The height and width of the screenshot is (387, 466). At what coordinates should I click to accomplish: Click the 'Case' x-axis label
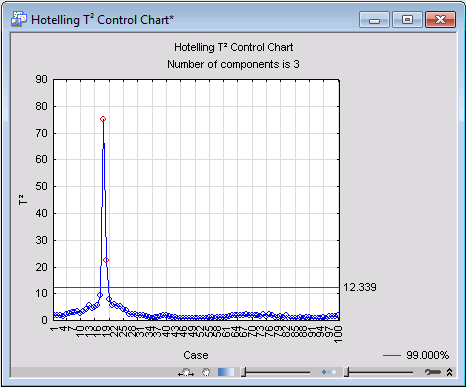tap(196, 355)
